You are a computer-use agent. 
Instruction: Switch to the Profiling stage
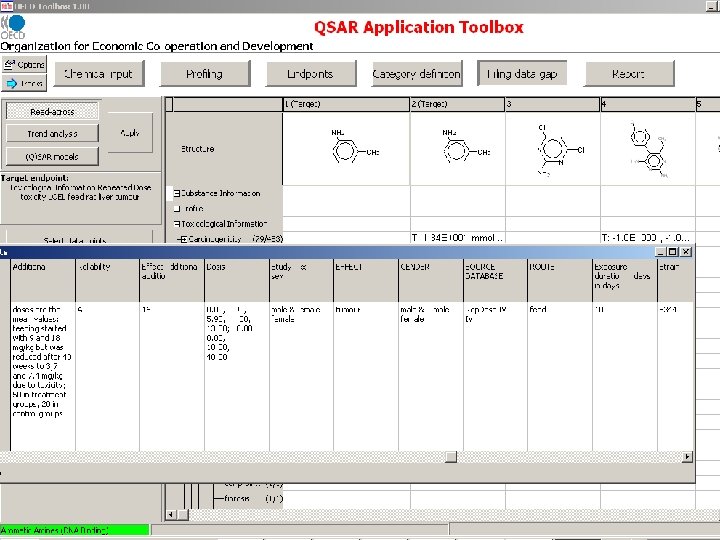[x=205, y=73]
